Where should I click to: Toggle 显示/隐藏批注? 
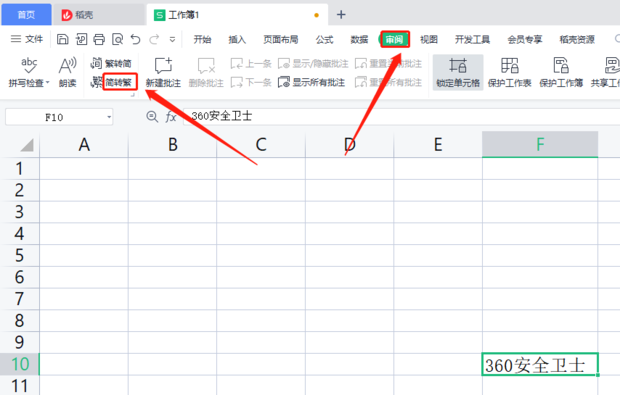[x=313, y=63]
